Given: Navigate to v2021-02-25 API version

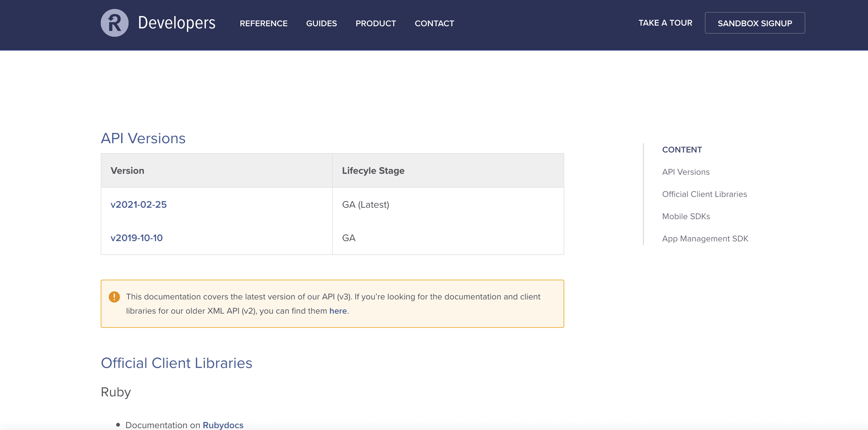Looking at the screenshot, I should 139,204.
